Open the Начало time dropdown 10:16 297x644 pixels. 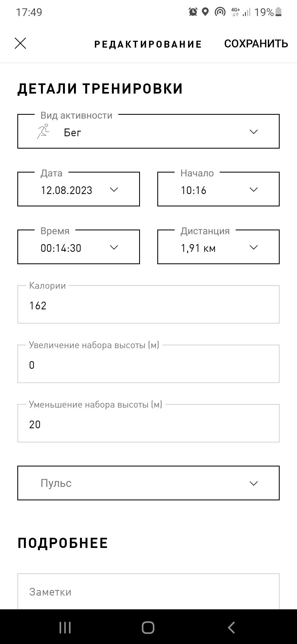click(x=218, y=189)
